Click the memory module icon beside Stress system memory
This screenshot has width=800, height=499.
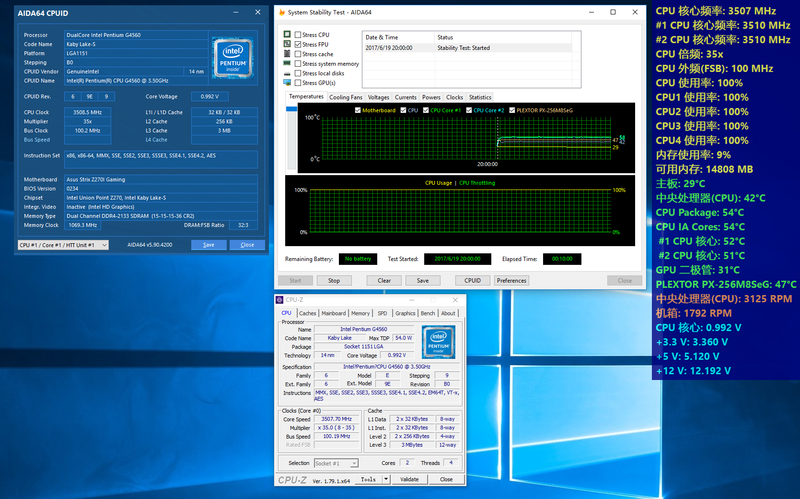(287, 63)
